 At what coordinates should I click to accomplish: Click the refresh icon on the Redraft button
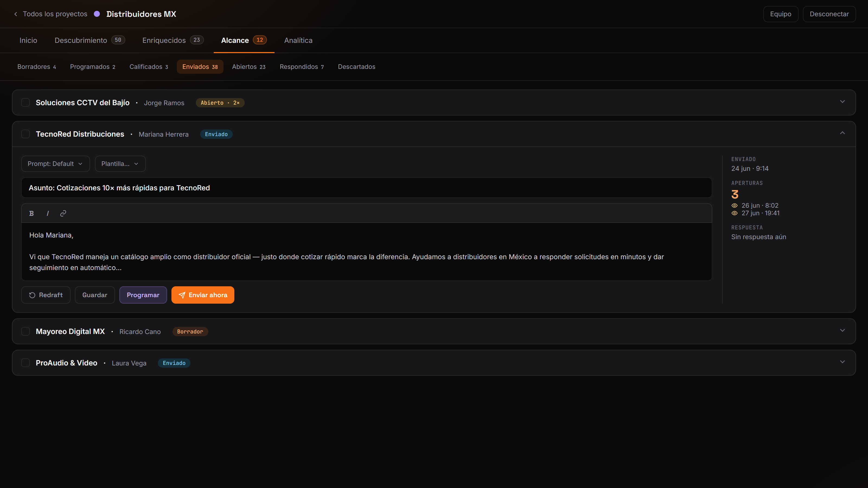[32, 295]
